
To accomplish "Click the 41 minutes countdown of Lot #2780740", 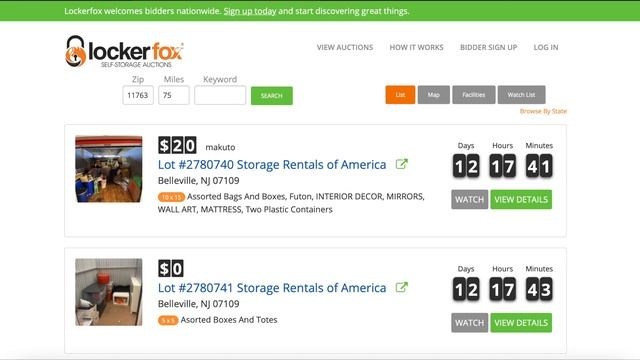I will 539,166.
